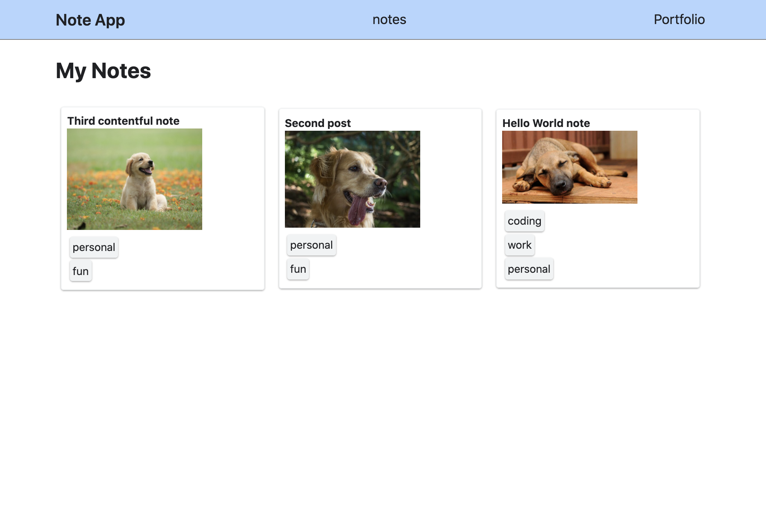
Task: Open the Portfolio navigation link
Action: (679, 20)
